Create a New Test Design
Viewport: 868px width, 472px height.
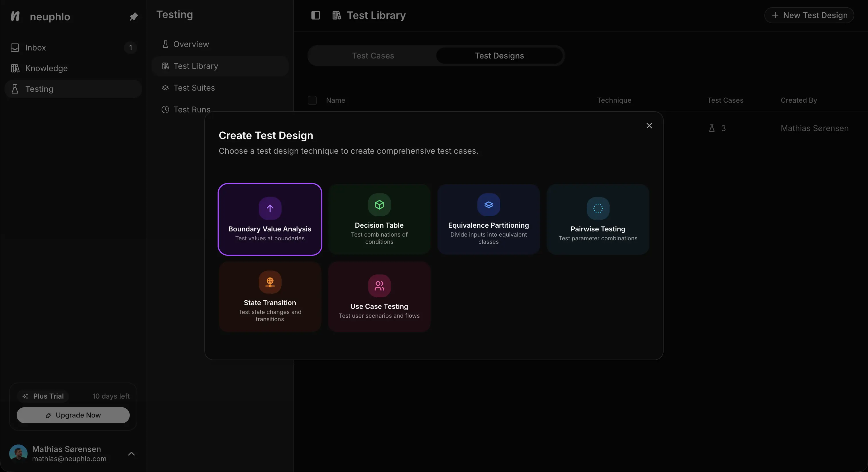tap(809, 15)
